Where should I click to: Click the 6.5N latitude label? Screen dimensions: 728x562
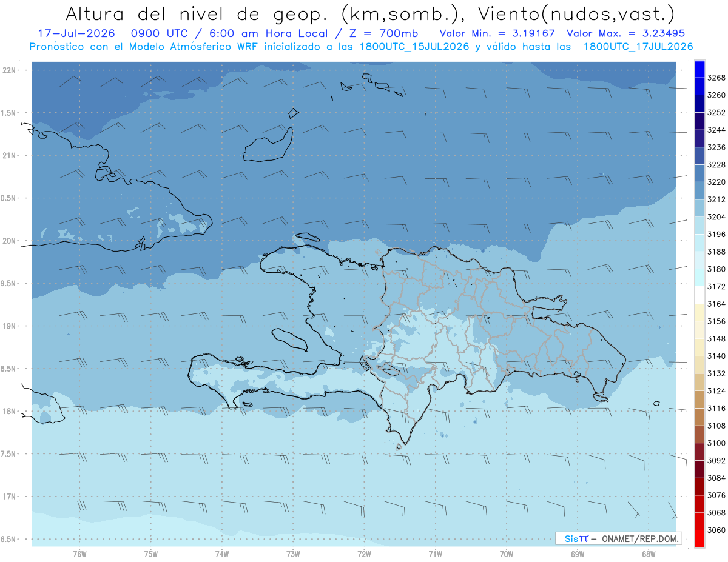point(9,540)
